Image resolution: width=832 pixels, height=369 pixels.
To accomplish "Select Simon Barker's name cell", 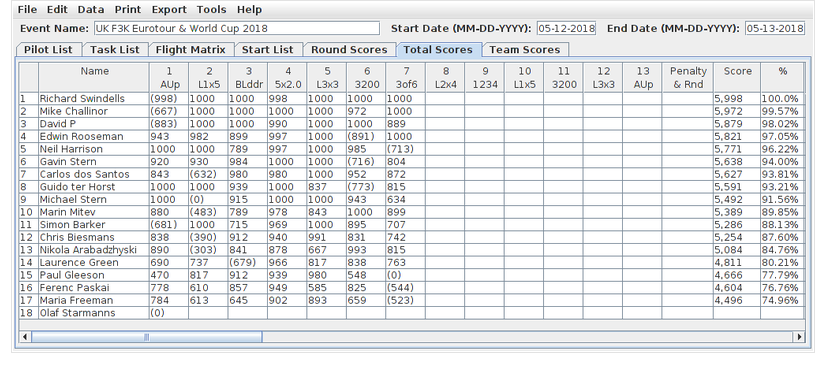I will 94,225.
